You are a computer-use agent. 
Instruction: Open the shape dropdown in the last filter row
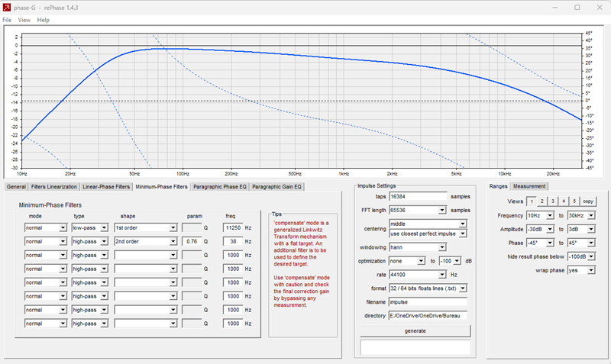coord(145,324)
